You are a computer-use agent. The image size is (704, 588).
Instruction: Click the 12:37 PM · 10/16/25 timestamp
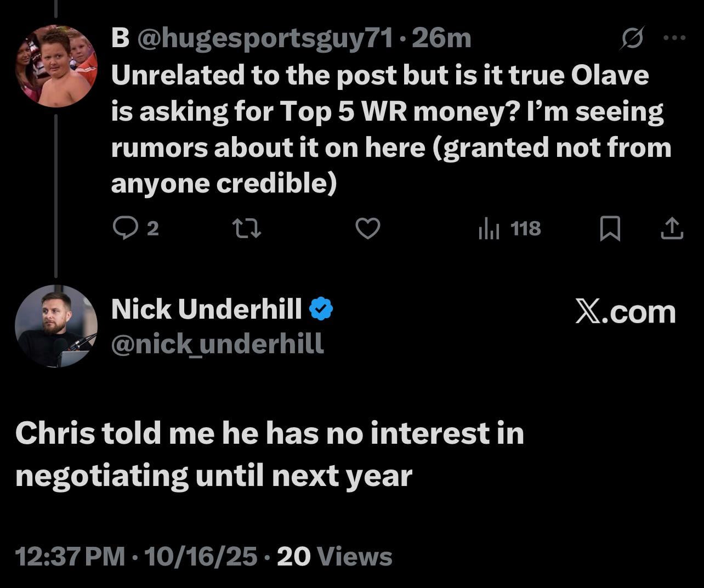(136, 557)
